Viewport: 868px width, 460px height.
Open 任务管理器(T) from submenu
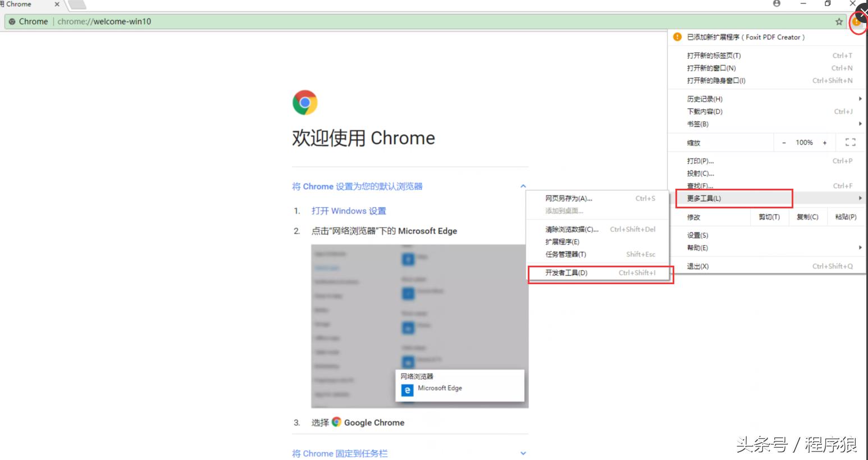pyautogui.click(x=598, y=254)
